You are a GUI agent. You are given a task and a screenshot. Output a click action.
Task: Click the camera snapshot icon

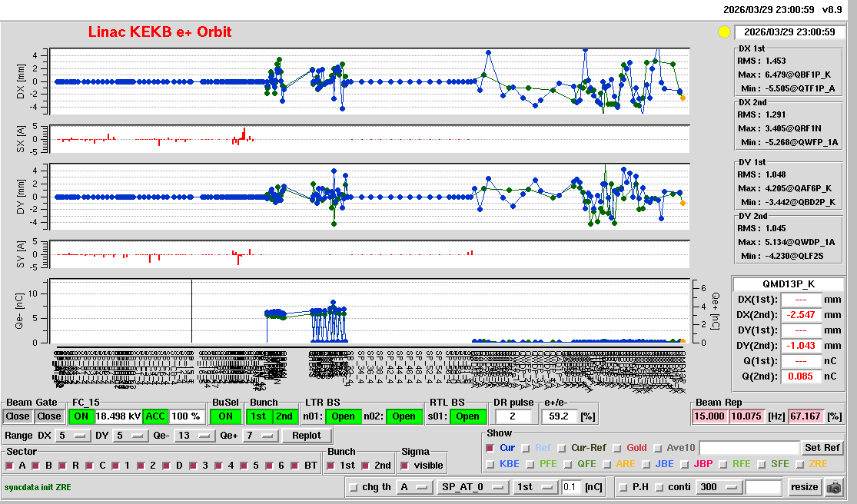point(833,487)
